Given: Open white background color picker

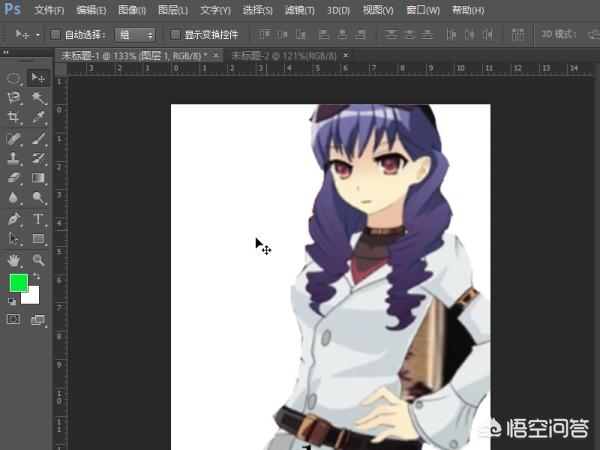Looking at the screenshot, I should 33,298.
